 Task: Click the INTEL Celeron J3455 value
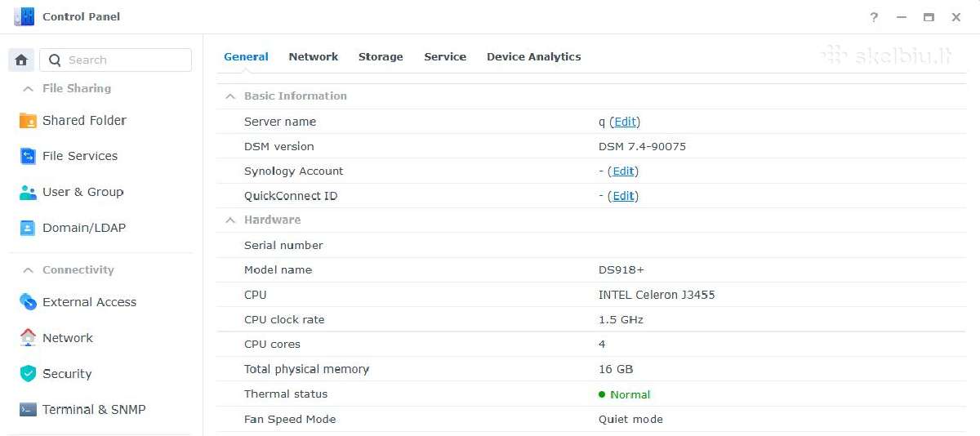[x=657, y=295]
